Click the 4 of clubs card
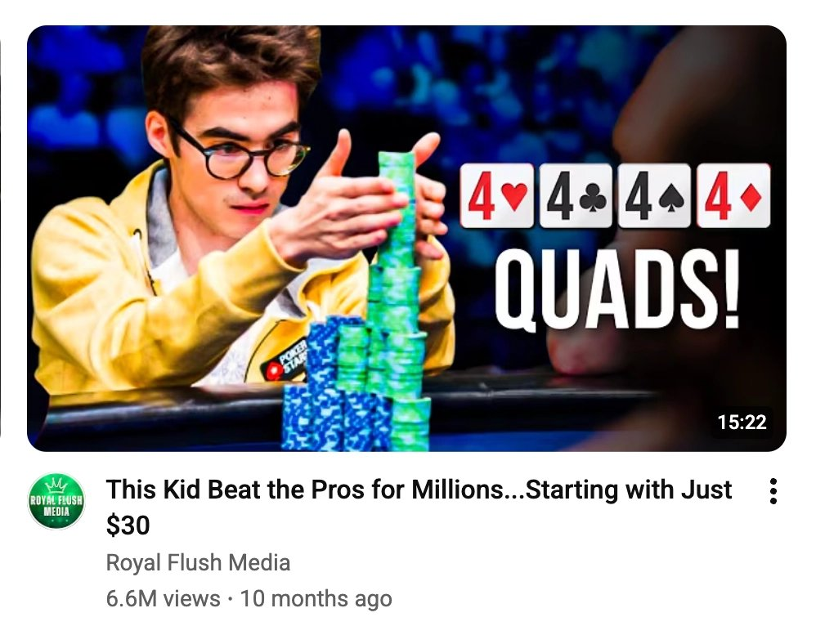This screenshot has height=644, width=816. coord(576,195)
